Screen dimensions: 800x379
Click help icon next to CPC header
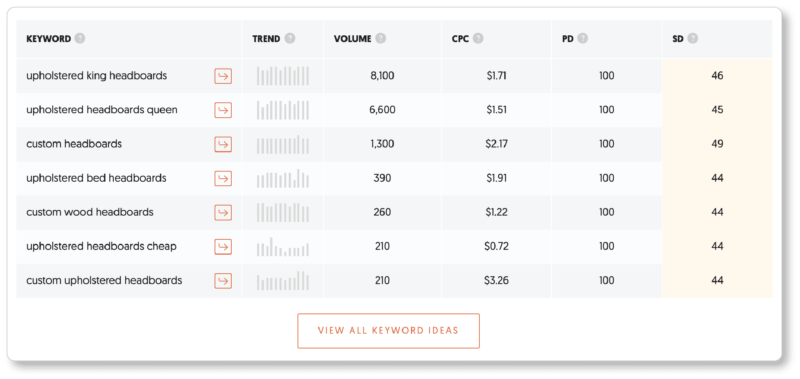click(478, 39)
